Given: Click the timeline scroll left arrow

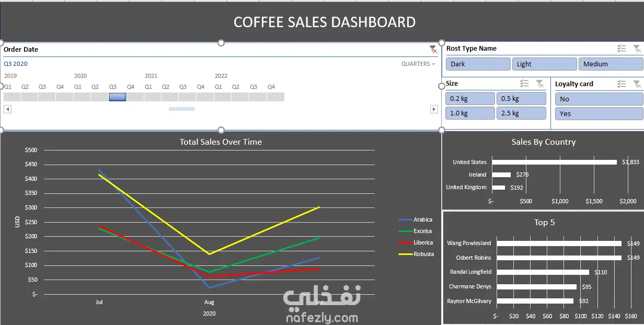Looking at the screenshot, I should 7,109.
